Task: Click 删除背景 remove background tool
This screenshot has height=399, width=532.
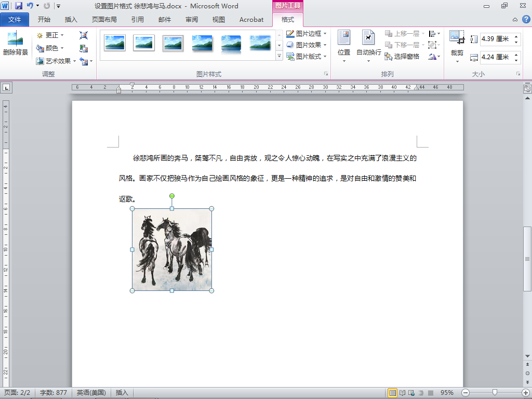Action: click(15, 44)
